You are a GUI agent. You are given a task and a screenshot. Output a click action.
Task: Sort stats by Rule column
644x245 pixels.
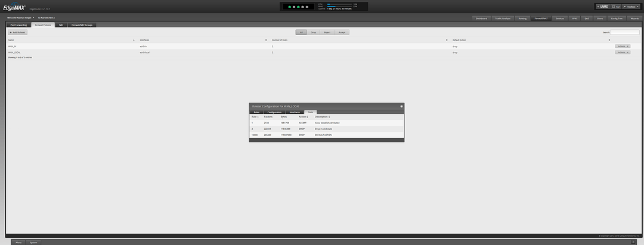tap(255, 117)
